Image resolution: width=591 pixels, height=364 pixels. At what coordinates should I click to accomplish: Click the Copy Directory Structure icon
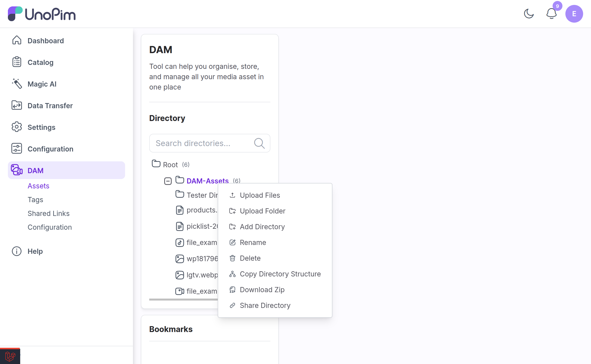[x=232, y=274]
